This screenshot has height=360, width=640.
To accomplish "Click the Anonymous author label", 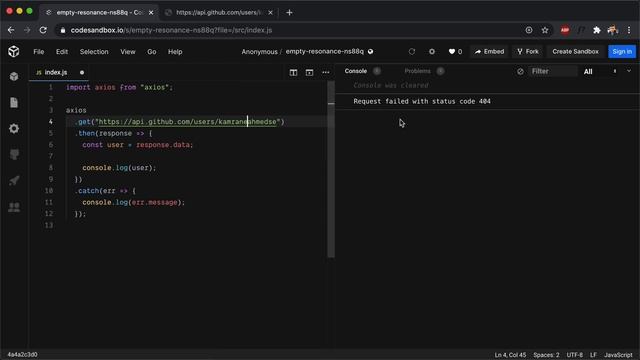I will pyautogui.click(x=259, y=52).
